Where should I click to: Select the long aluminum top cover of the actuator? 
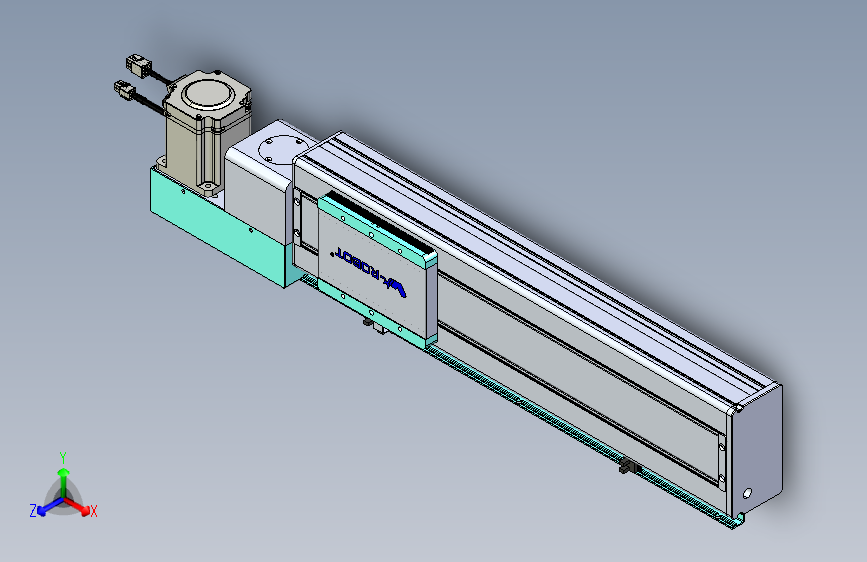pos(536,266)
